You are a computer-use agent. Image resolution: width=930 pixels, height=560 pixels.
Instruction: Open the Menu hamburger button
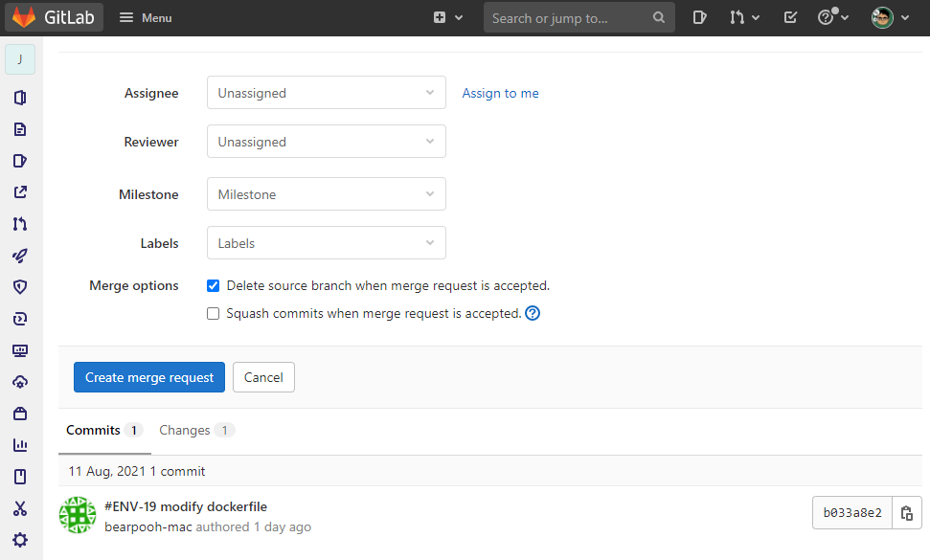pos(146,18)
